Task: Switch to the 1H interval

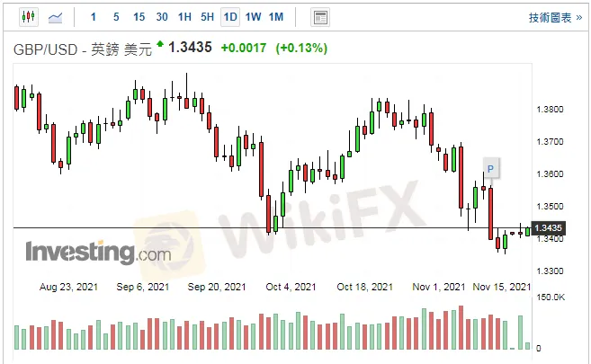Action: pos(184,17)
